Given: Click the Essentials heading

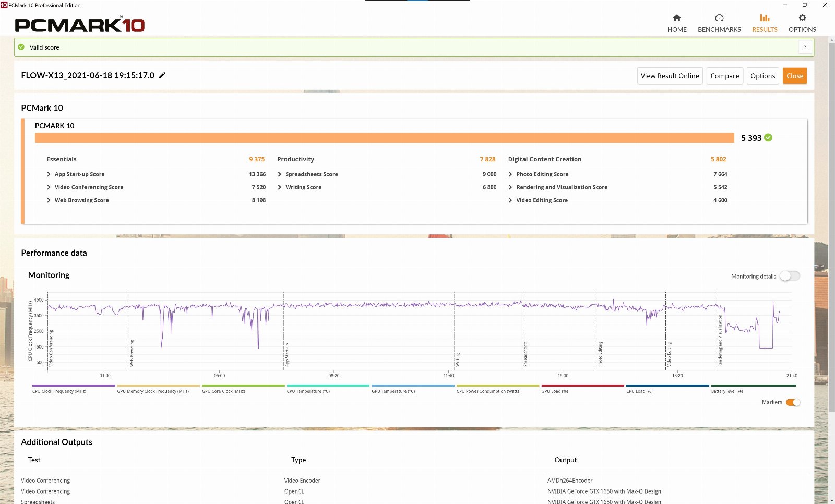Looking at the screenshot, I should 61,159.
